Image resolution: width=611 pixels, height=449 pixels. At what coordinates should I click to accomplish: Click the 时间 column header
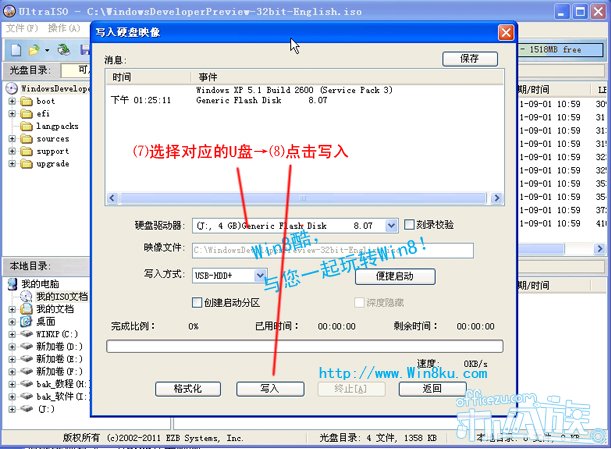click(x=148, y=77)
